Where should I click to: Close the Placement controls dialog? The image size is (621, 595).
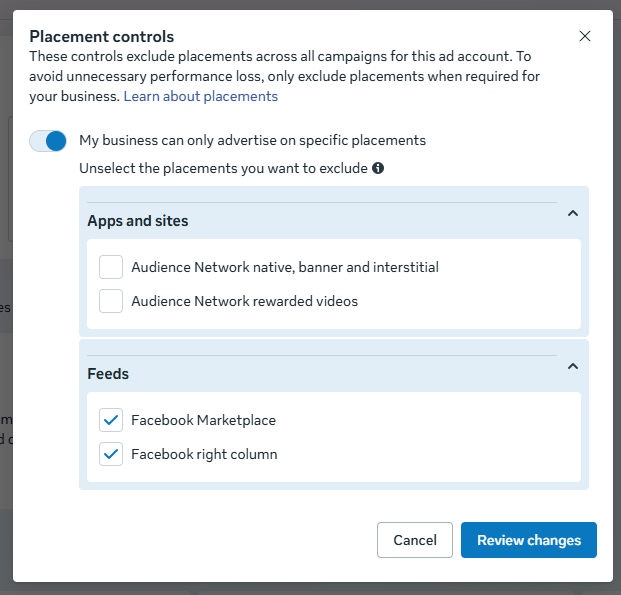pyautogui.click(x=585, y=37)
